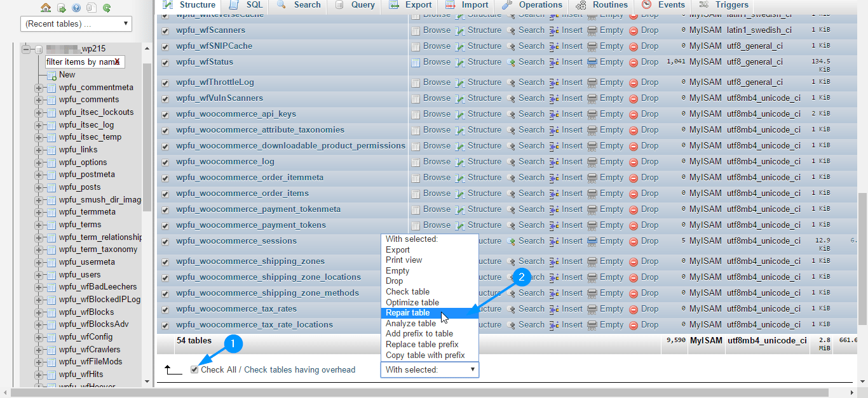Click Browse icon for wpfu_woocommerce_payment_tokens row
Screen dimensions: 868x398
(x=416, y=225)
